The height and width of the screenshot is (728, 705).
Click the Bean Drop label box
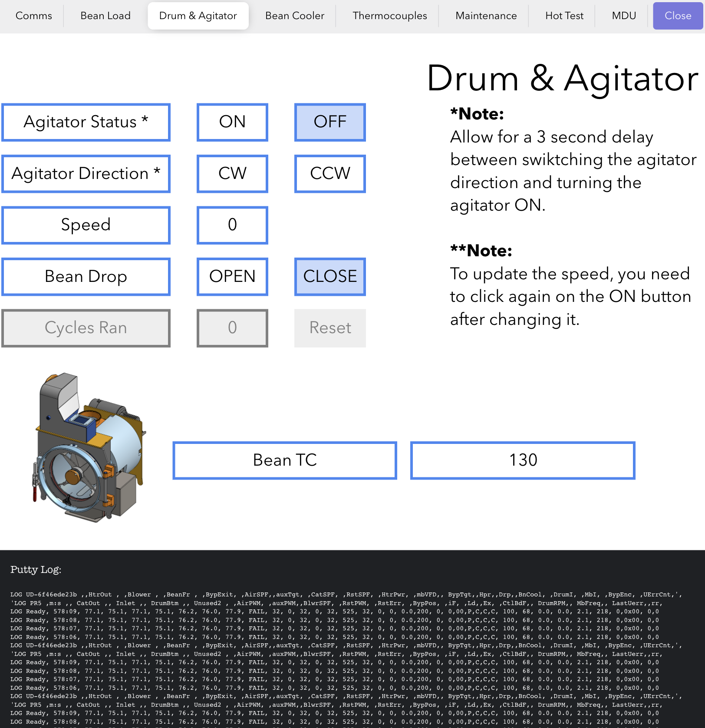tap(86, 277)
